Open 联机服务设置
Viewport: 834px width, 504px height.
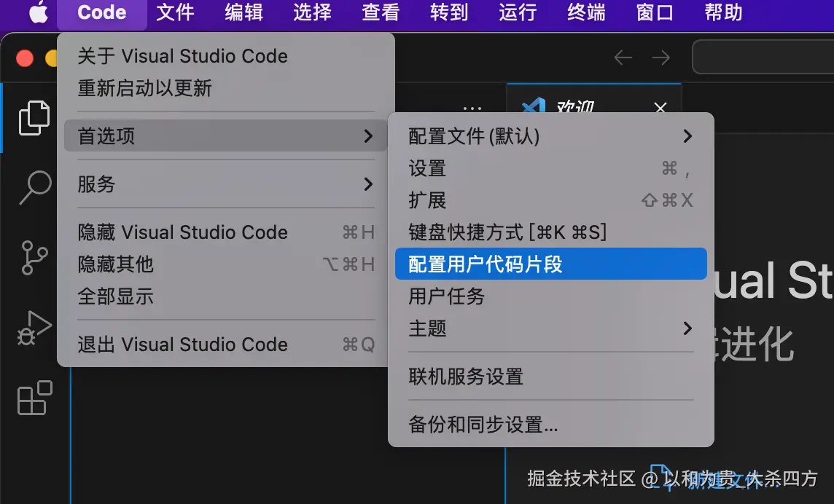pyautogui.click(x=551, y=377)
